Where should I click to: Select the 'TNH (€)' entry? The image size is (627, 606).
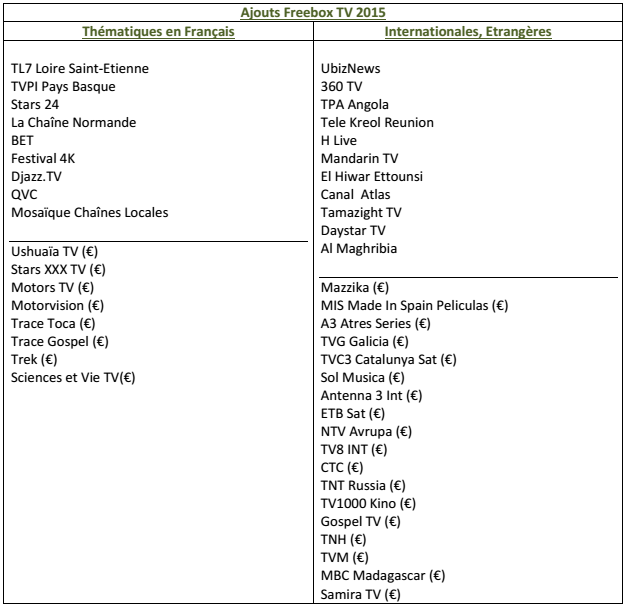click(x=343, y=540)
